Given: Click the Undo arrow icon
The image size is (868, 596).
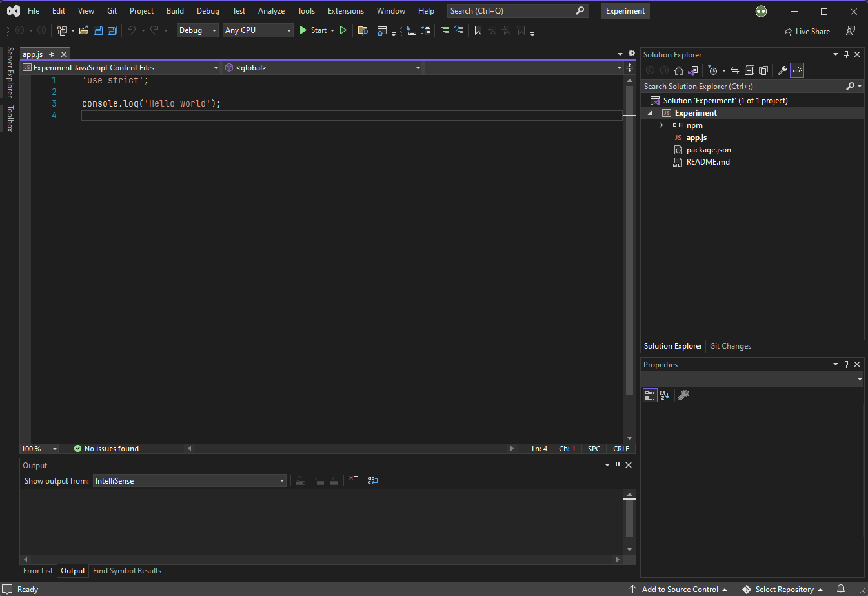Looking at the screenshot, I should 132,30.
